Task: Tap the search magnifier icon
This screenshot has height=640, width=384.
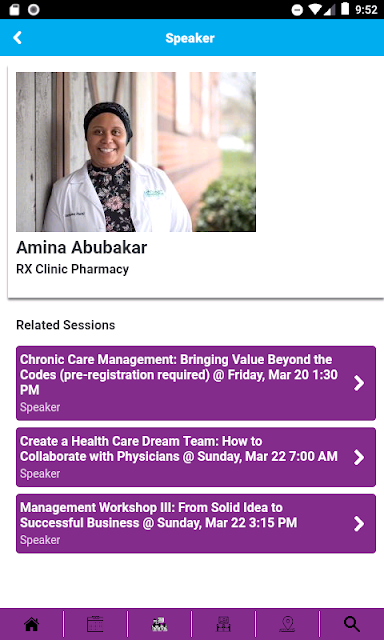Action: pyautogui.click(x=352, y=624)
